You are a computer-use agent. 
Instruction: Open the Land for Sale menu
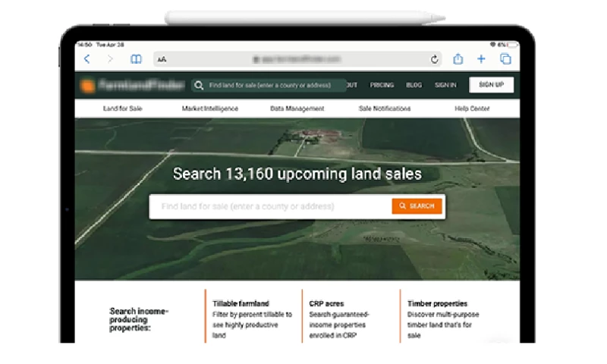tap(123, 108)
